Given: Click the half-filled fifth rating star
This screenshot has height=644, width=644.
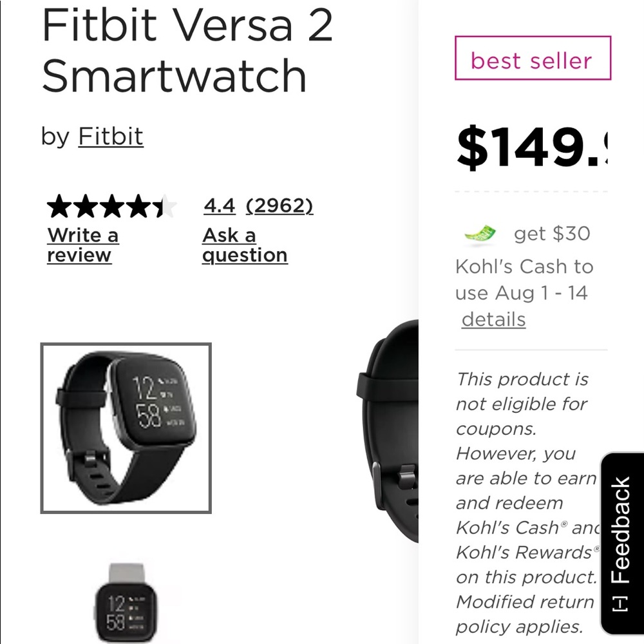Looking at the screenshot, I should click(166, 206).
